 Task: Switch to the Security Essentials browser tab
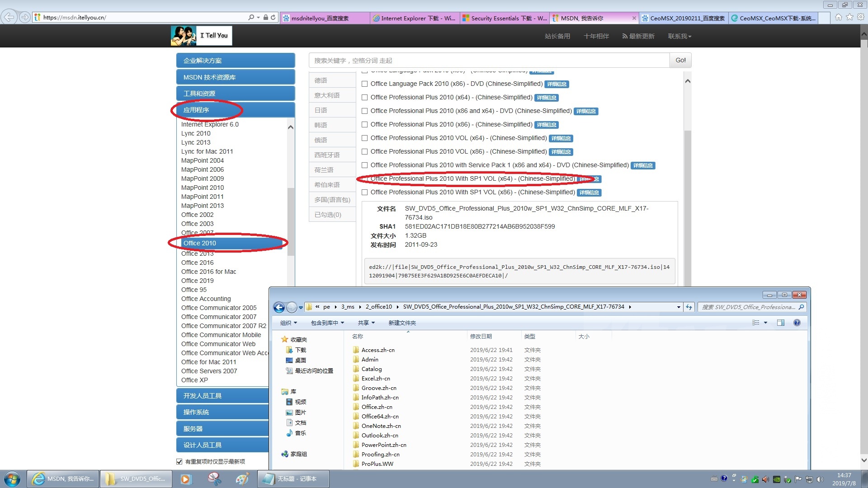click(x=504, y=18)
